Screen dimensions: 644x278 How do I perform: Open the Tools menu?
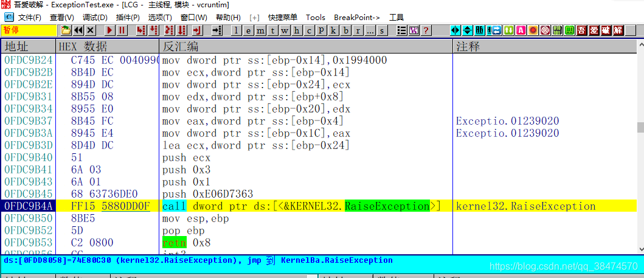(316, 18)
